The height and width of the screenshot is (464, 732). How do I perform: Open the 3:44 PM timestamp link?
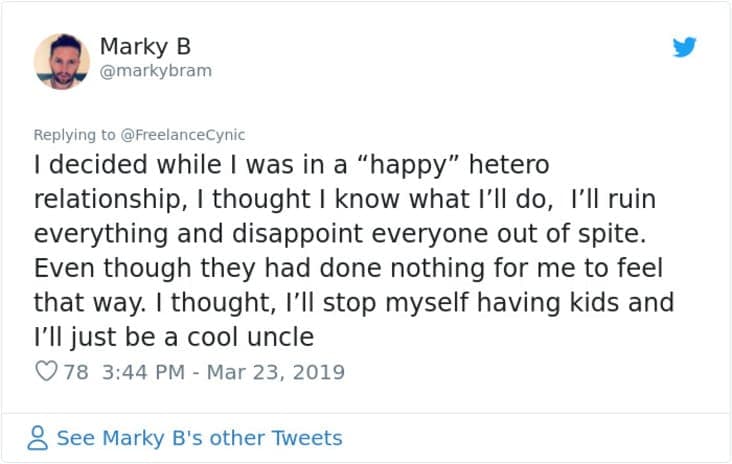point(143,373)
